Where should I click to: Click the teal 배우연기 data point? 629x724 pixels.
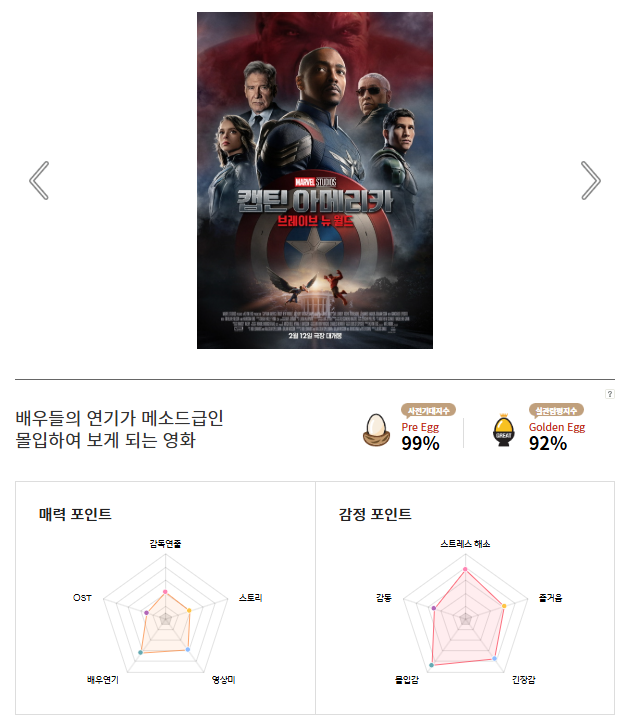pyautogui.click(x=140, y=652)
